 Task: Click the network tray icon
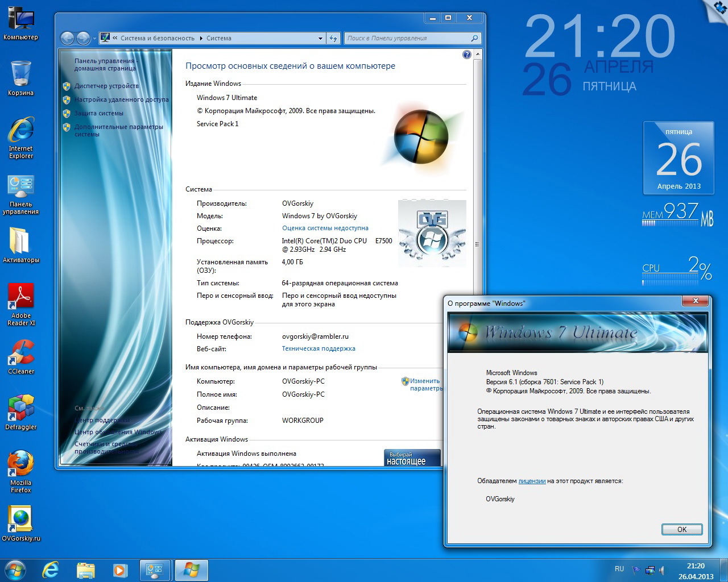650,570
